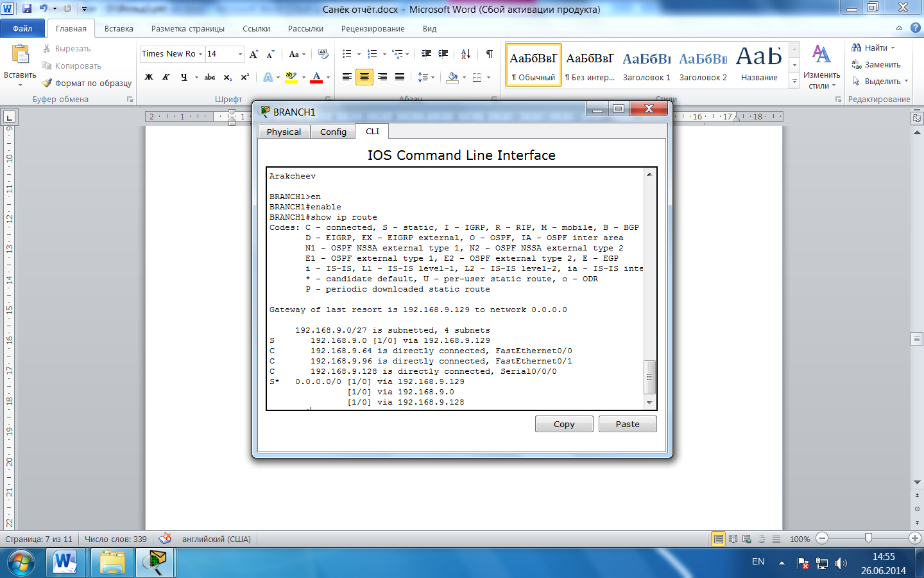Toggle center alignment
Image resolution: width=924 pixels, height=578 pixels.
(x=364, y=77)
